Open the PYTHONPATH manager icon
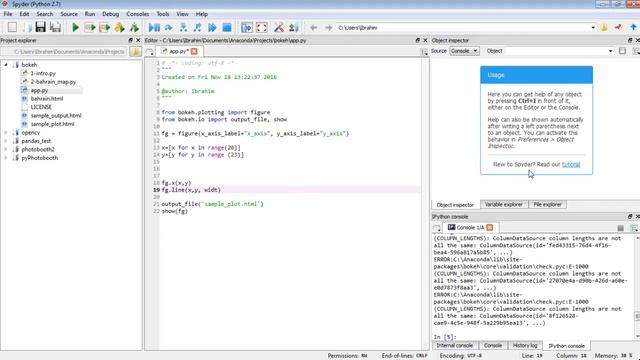Image resolution: width=640 pixels, height=360 pixels. tap(293, 27)
